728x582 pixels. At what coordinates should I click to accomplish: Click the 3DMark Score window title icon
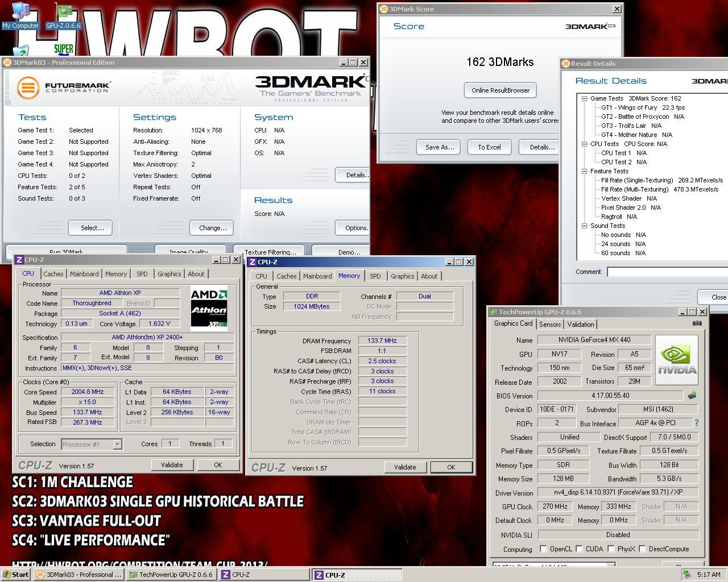[x=383, y=9]
